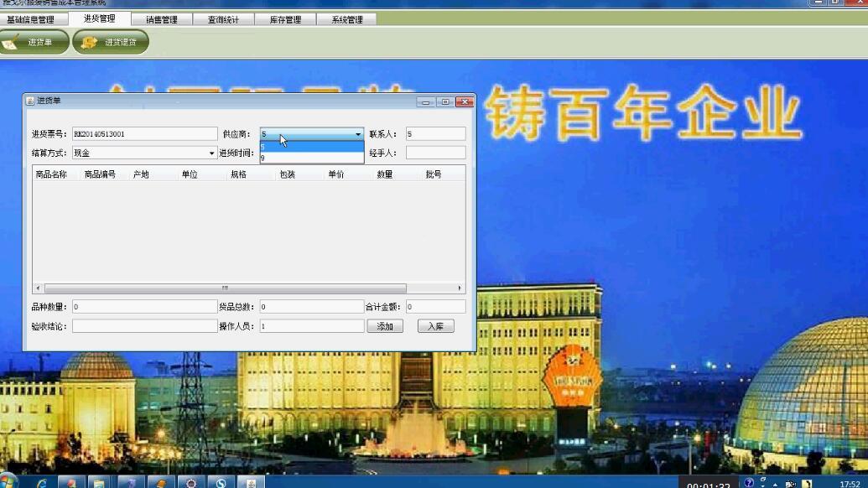
Task: Click the 进货票号 input field
Action: (x=144, y=134)
